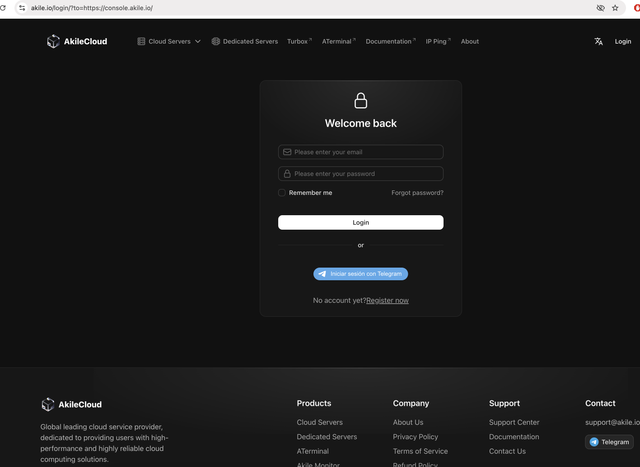This screenshot has width=640, height=467.
Task: Open Terms of Service footer link
Action: pyautogui.click(x=420, y=451)
